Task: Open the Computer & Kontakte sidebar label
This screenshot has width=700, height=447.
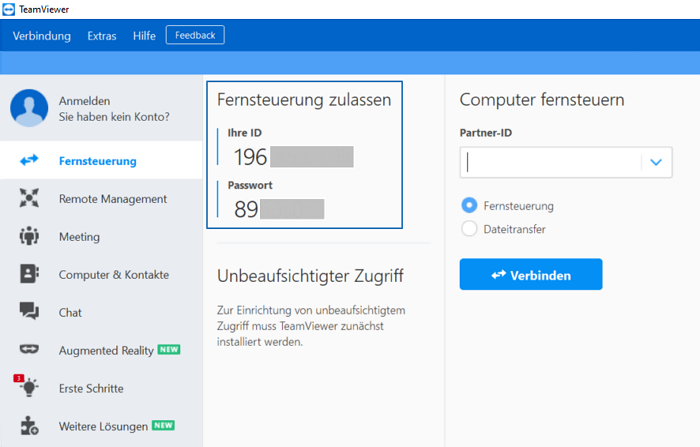Action: point(114,275)
